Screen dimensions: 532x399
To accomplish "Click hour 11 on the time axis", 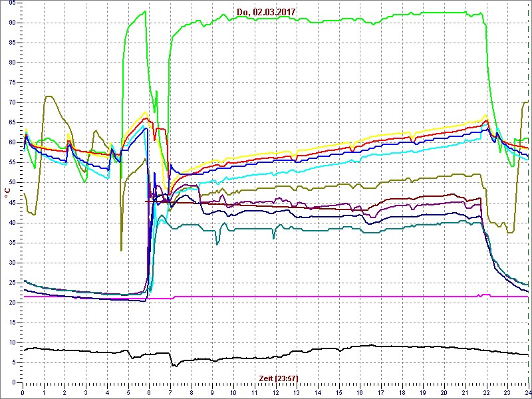I will tap(255, 393).
